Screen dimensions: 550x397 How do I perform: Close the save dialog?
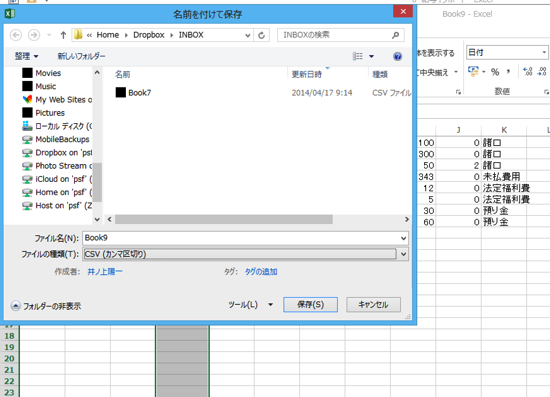[403, 12]
